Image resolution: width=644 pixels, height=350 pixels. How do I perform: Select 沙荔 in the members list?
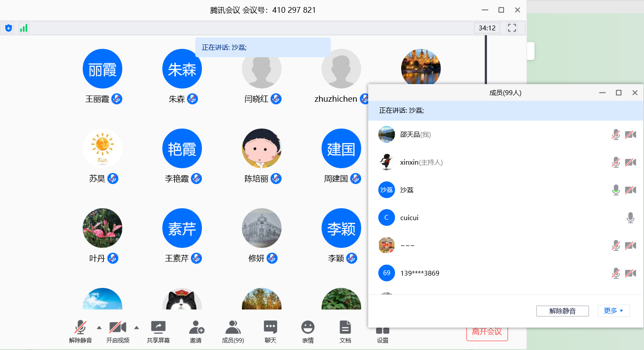point(407,190)
